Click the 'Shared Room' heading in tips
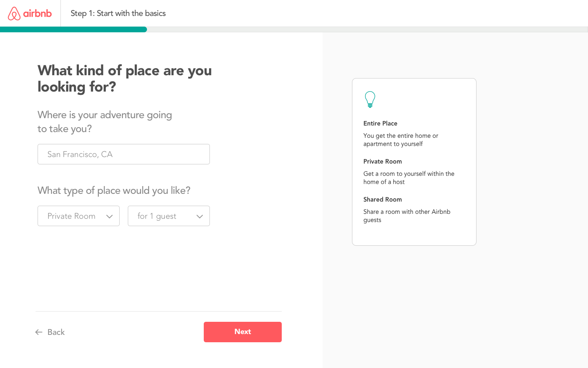This screenshot has width=588, height=368. (x=383, y=200)
